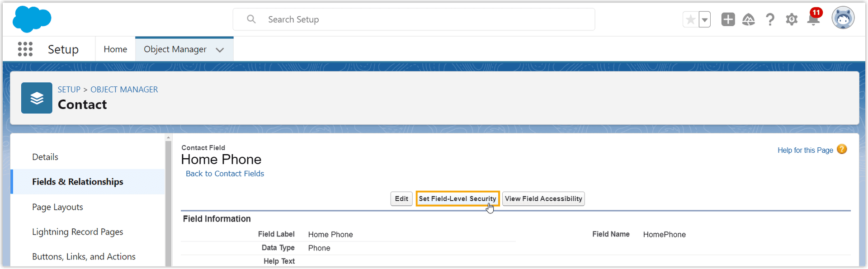
Task: Expand the favorites list dropdown arrow
Action: coord(705,19)
